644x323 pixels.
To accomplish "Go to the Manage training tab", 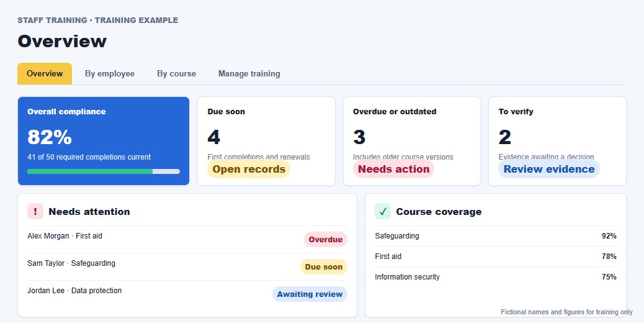I will 249,73.
